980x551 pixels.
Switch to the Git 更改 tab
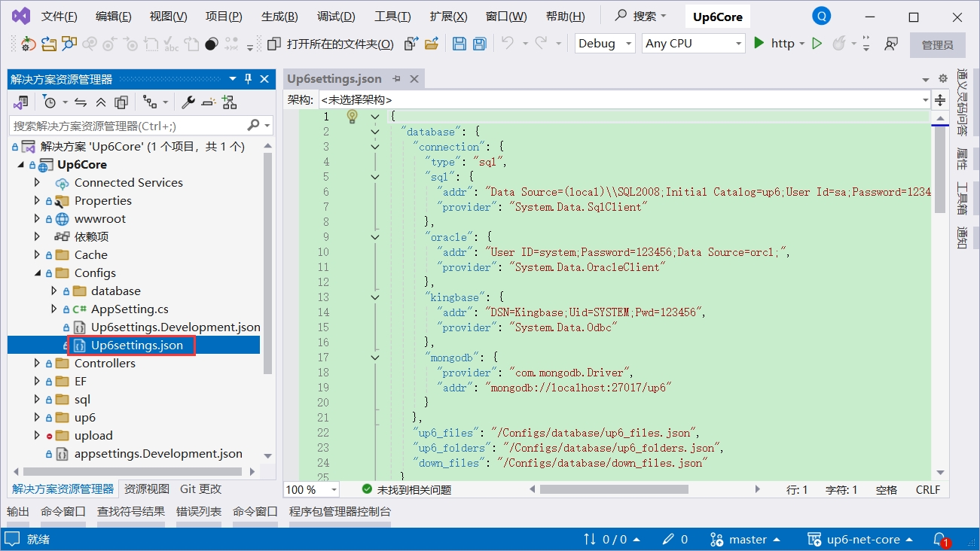200,489
